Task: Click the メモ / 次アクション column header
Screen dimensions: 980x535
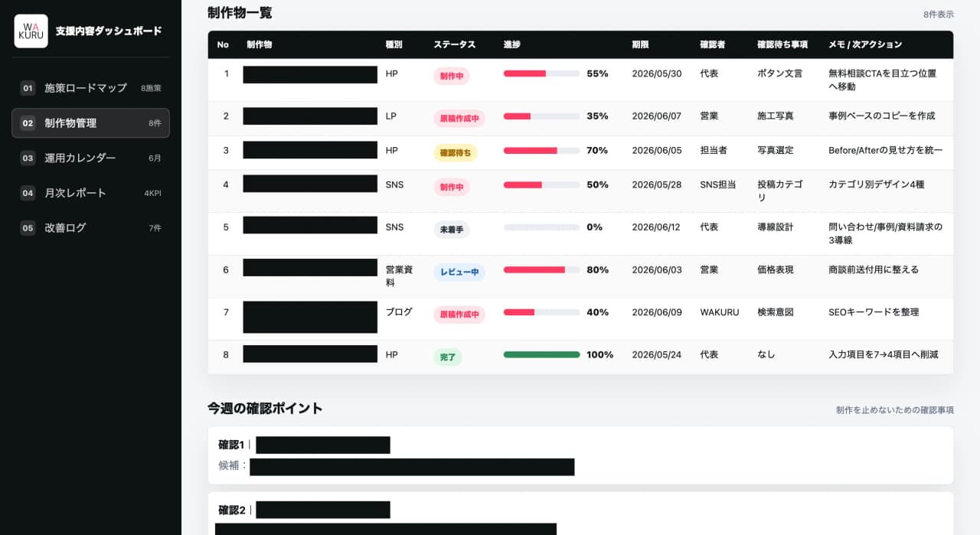Action: pos(865,44)
